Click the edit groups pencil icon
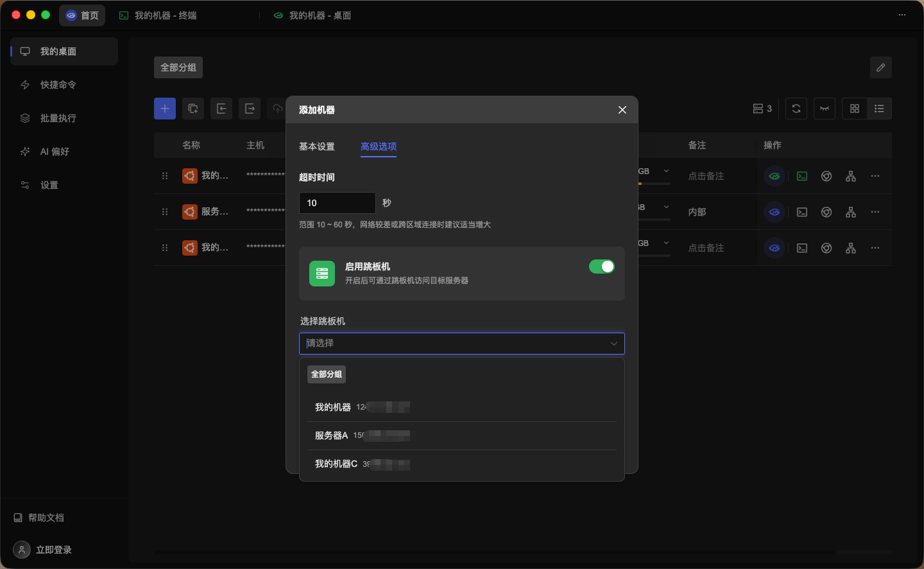The width and height of the screenshot is (924, 569). [881, 67]
